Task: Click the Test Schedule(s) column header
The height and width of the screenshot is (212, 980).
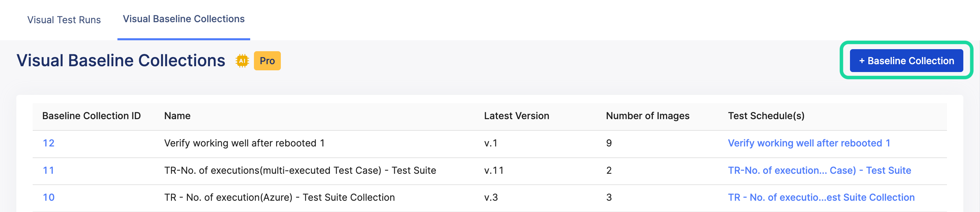Action: pyautogui.click(x=766, y=116)
